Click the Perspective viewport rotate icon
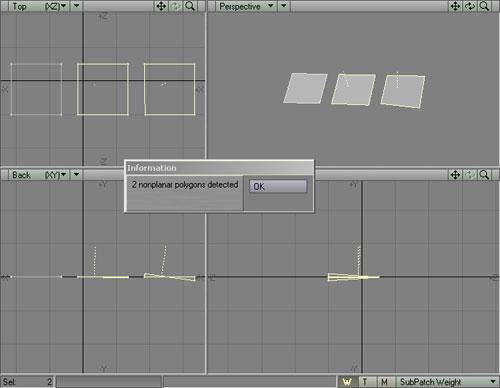 coord(470,6)
